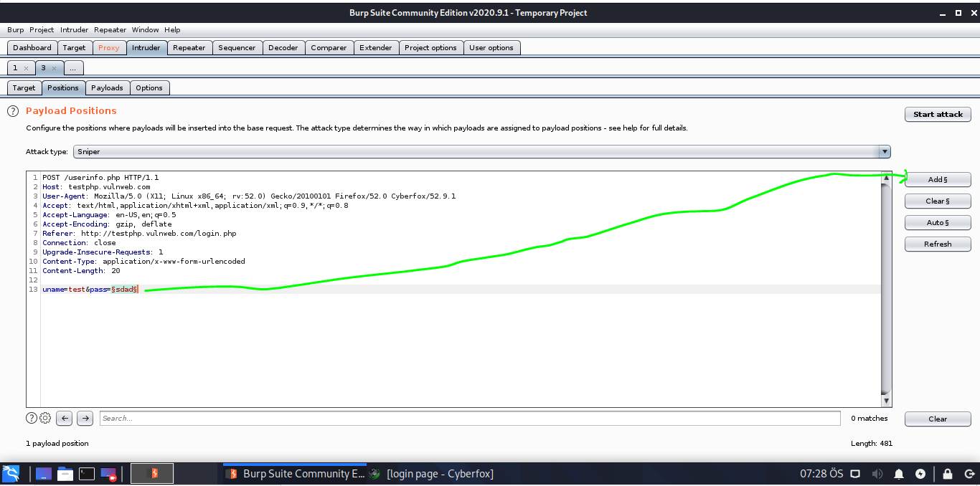
Task: Focus the Search input field
Action: pyautogui.click(x=469, y=418)
